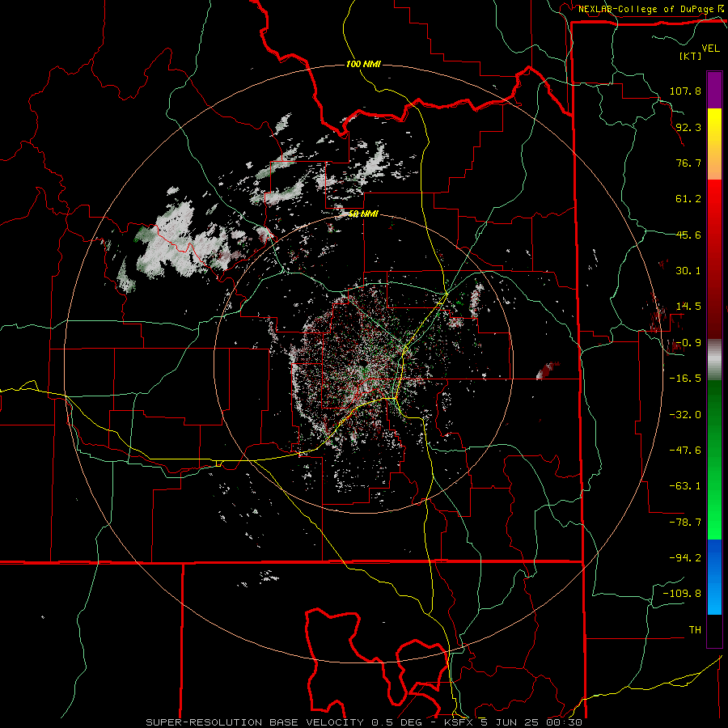The image size is (728, 728).
Task: Pick the green segment of the velocity color bar
Action: pos(714,459)
